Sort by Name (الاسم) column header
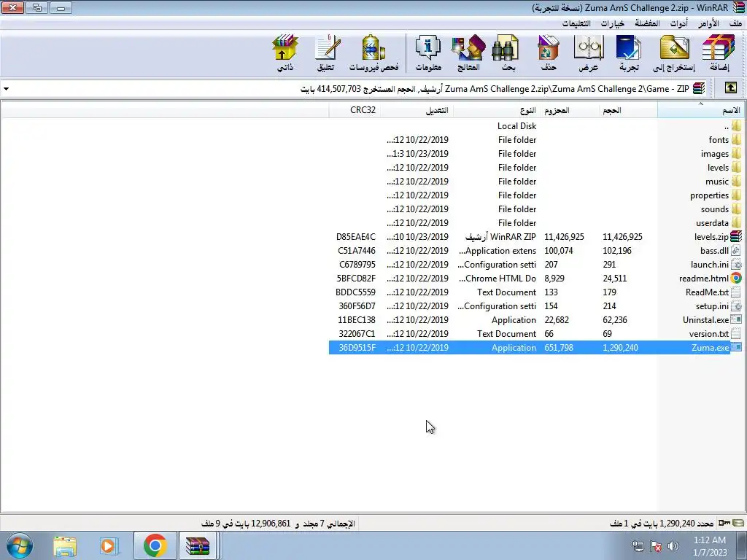This screenshot has height=560, width=747. pos(701,111)
